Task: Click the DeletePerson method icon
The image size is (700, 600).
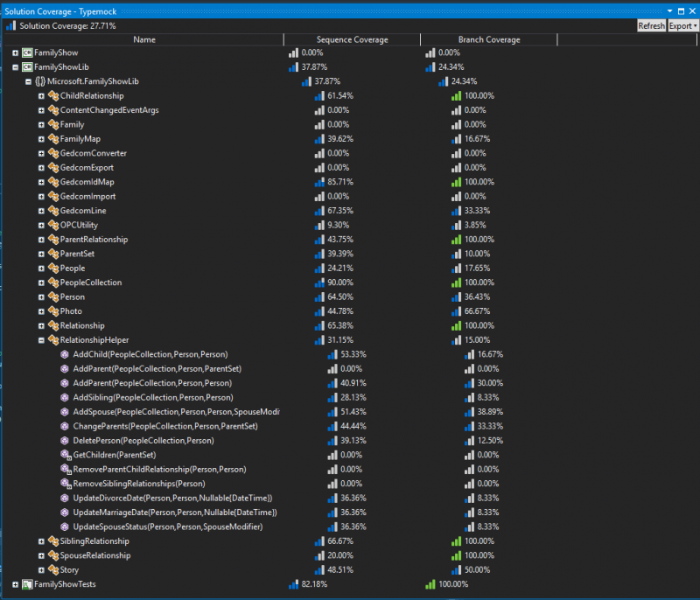Action: coord(65,440)
